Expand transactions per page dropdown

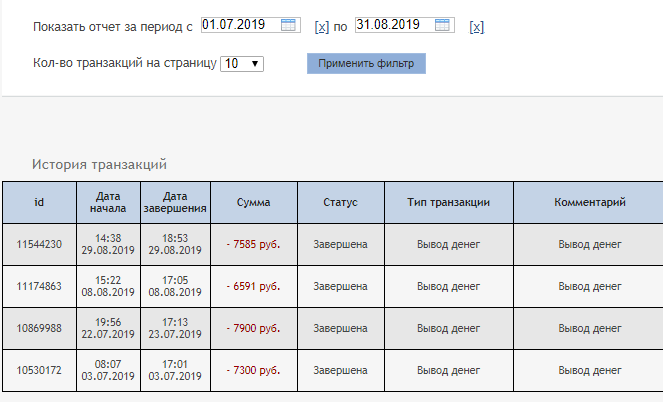[242, 63]
